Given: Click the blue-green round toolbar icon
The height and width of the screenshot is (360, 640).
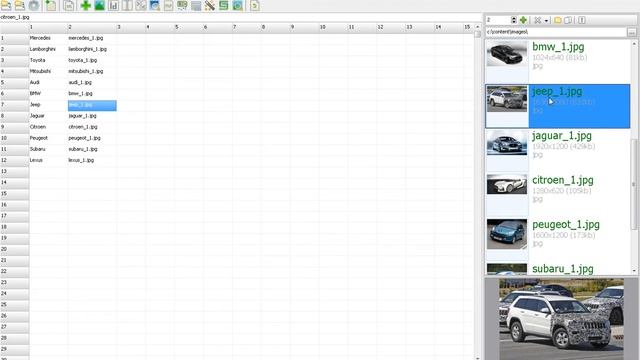Looking at the screenshot, I should pos(238,5).
